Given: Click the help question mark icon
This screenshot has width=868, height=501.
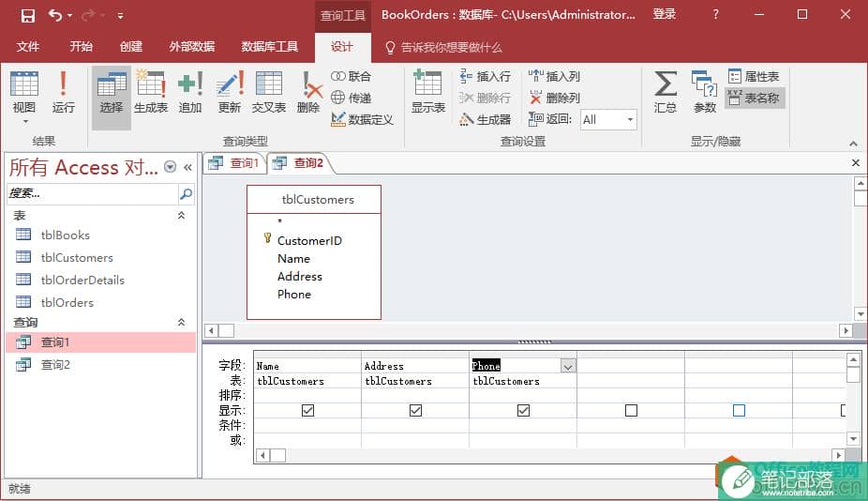Looking at the screenshot, I should pyautogui.click(x=716, y=14).
